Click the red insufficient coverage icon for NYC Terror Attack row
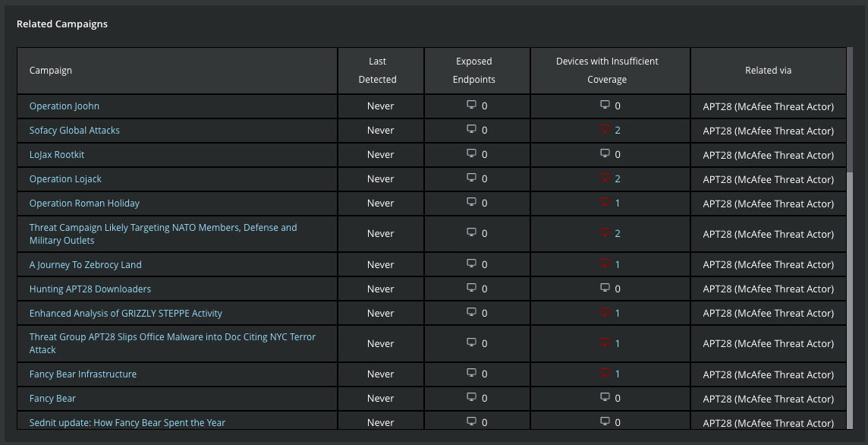This screenshot has height=445, width=868. (605, 342)
